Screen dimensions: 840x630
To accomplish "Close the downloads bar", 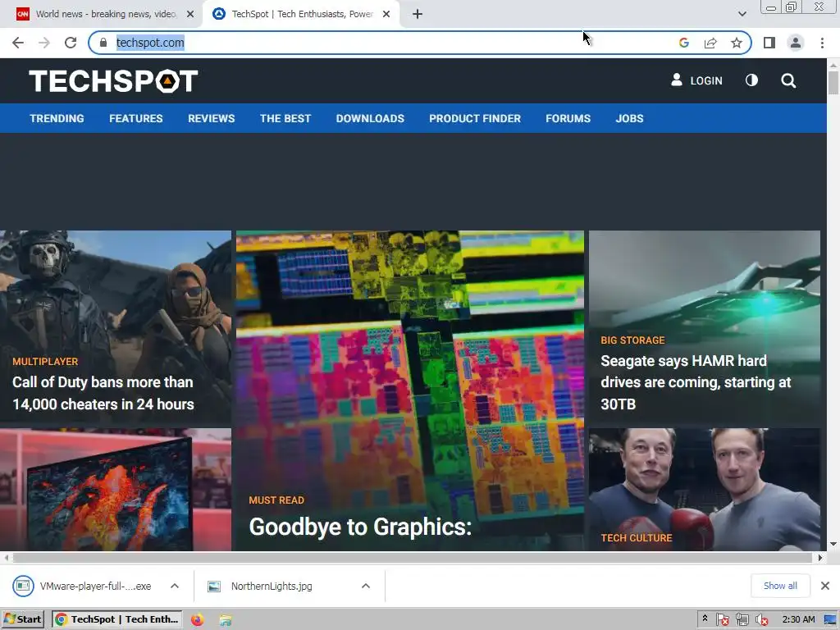I will click(x=825, y=586).
